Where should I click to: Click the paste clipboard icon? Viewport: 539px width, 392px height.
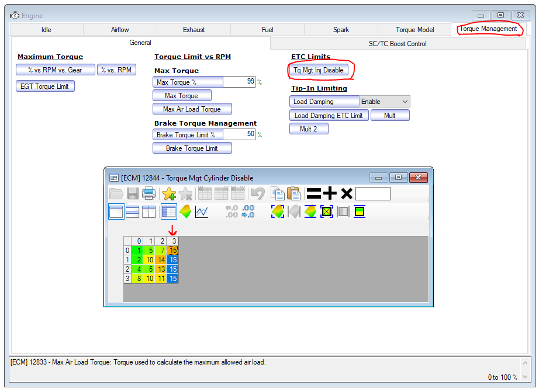click(293, 194)
